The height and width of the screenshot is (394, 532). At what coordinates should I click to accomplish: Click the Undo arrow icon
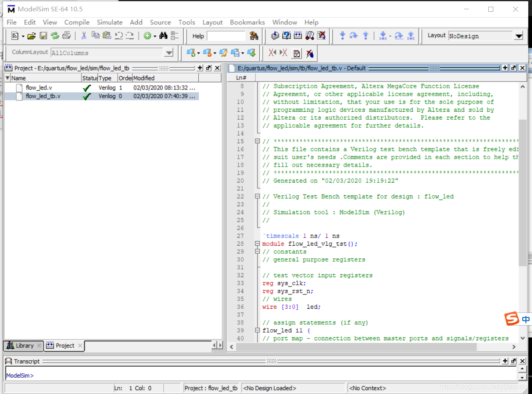click(119, 36)
